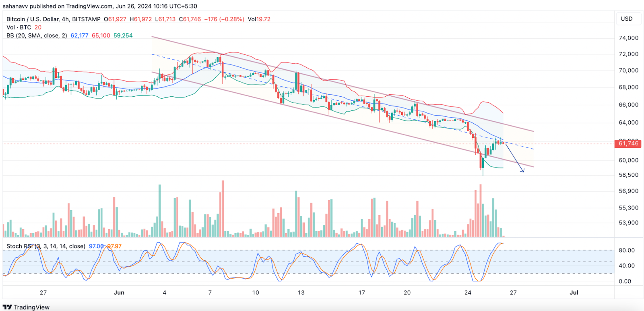This screenshot has width=644, height=311.
Task: Click the 66,000 price axis label
Action: [628, 105]
